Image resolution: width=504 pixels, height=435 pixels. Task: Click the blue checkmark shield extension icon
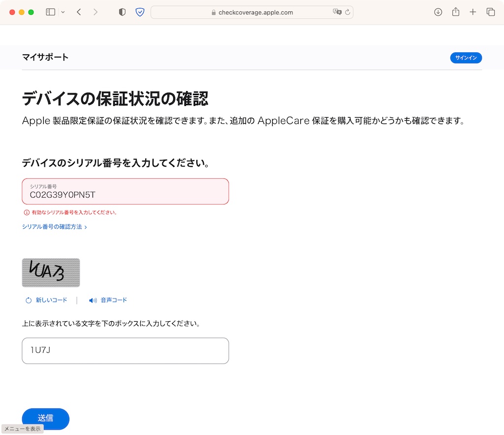(140, 12)
